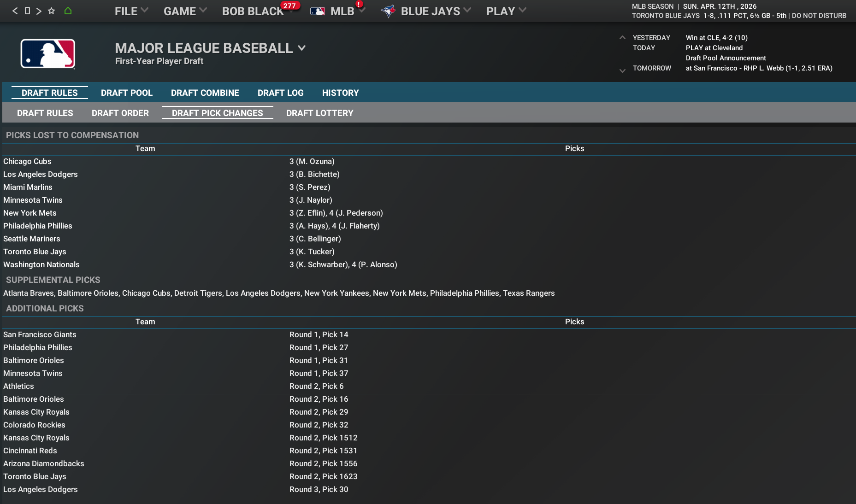Image resolution: width=856 pixels, height=504 pixels.
Task: Switch to the Draft Pool tab
Action: click(x=127, y=93)
